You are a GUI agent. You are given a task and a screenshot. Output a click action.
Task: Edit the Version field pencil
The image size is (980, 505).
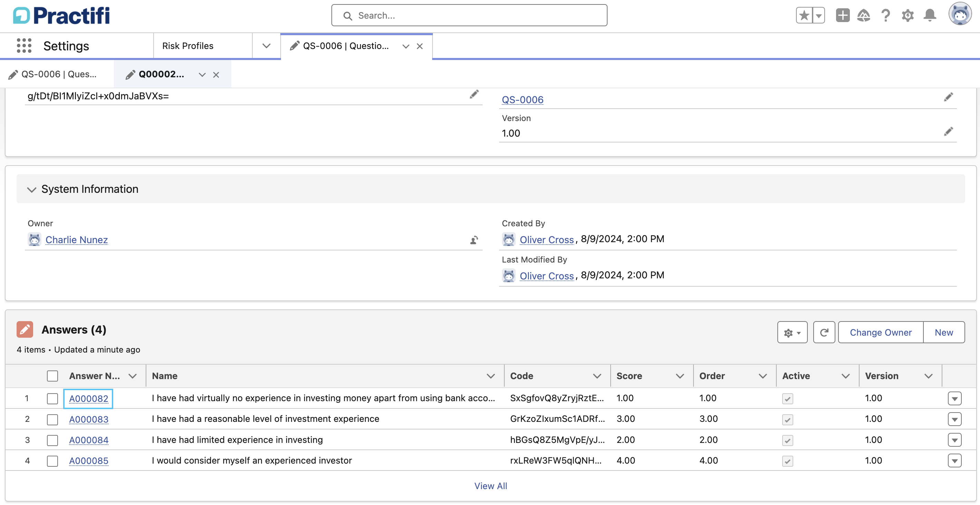click(949, 131)
